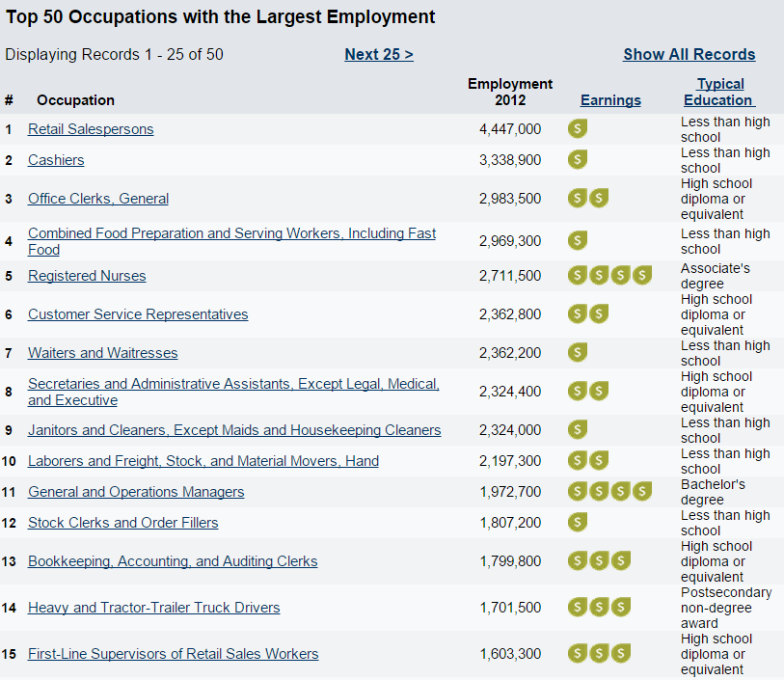Screen dimensions: 784x680
Task: Click the dollar icon for Janitors and Cleaners
Action: tap(578, 429)
